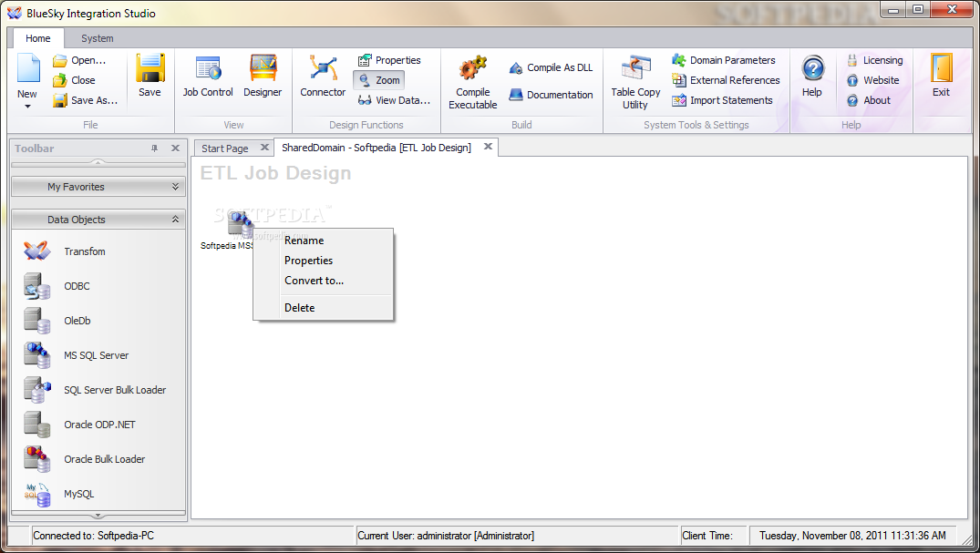Open the New dropdown arrow
Viewport: 980px width, 553px height.
tap(27, 107)
